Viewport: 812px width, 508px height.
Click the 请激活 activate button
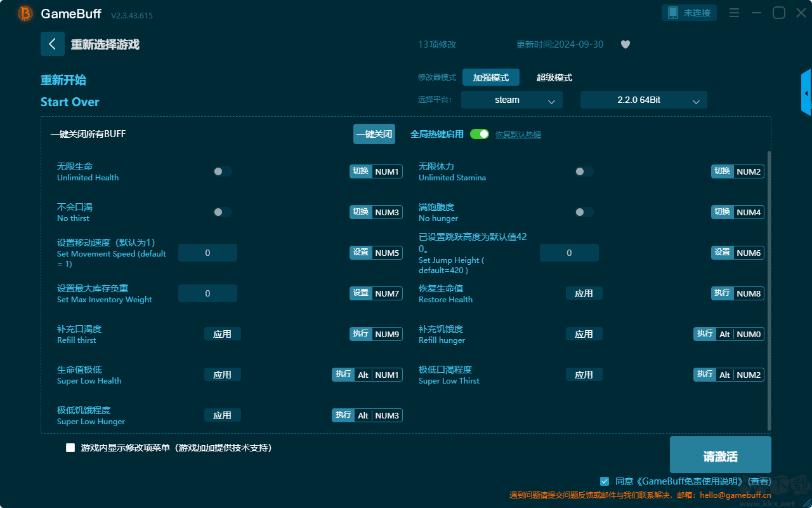[721, 457]
